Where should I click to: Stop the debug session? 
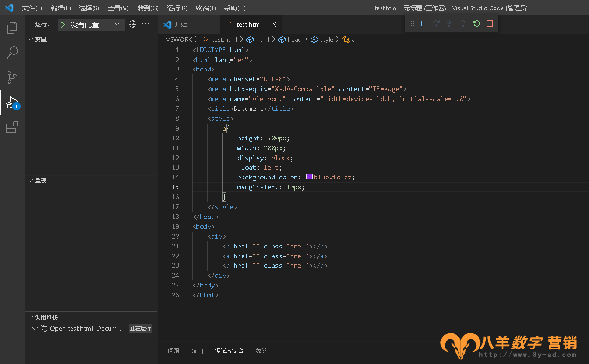click(490, 23)
